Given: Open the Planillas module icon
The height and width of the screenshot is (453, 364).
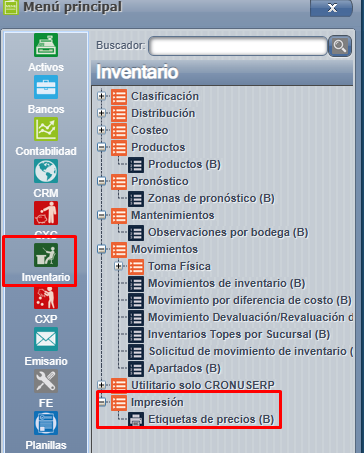Looking at the screenshot, I should [x=46, y=423].
